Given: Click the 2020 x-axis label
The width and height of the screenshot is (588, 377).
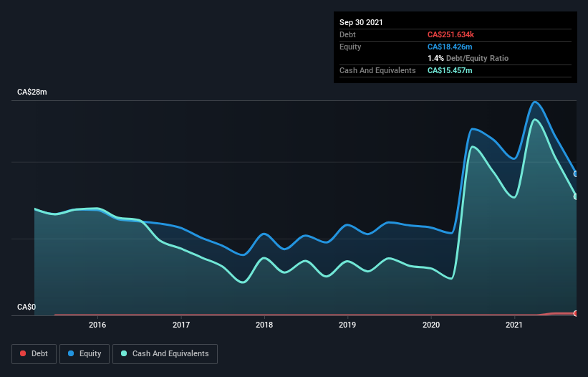Looking at the screenshot, I should click(431, 325).
